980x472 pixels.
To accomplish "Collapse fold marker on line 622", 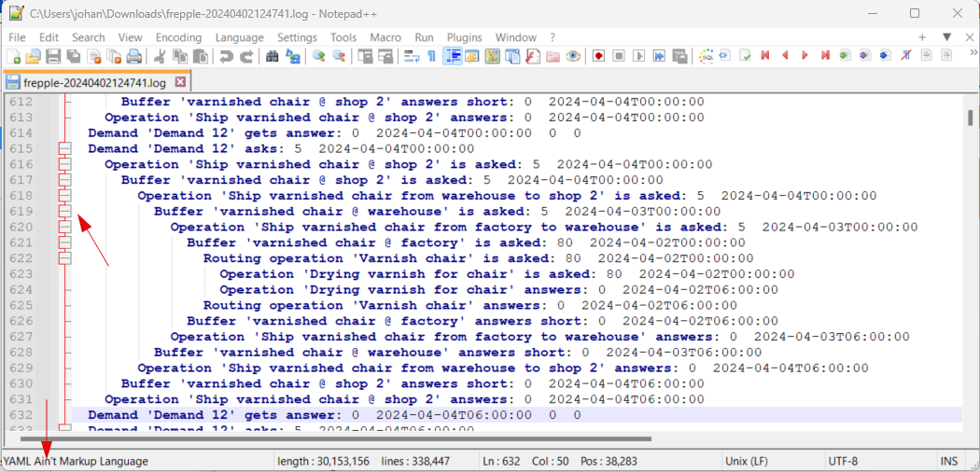I will tap(64, 258).
